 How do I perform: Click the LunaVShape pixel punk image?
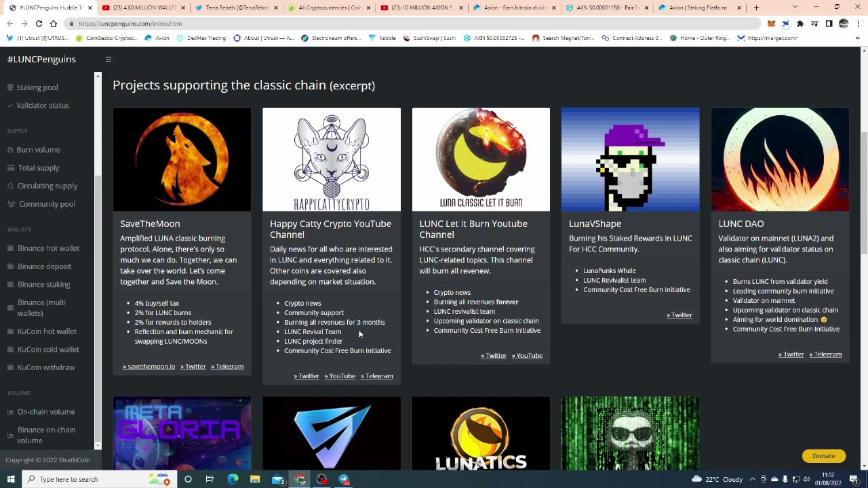tap(631, 159)
